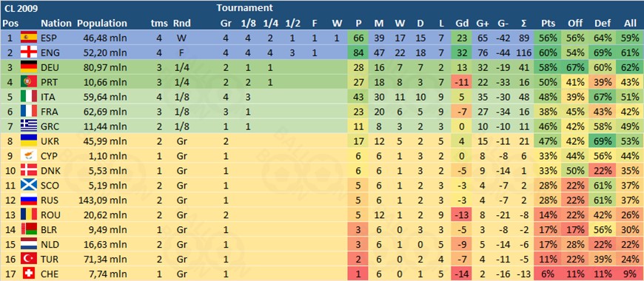Click the Spain flag icon
Viewport: 644px width, 281px height.
(28, 38)
